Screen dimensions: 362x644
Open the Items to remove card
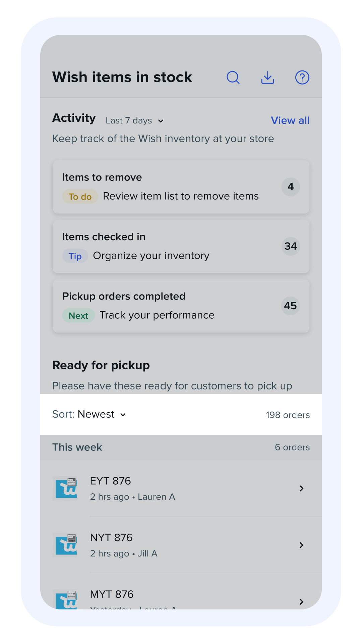tap(181, 187)
